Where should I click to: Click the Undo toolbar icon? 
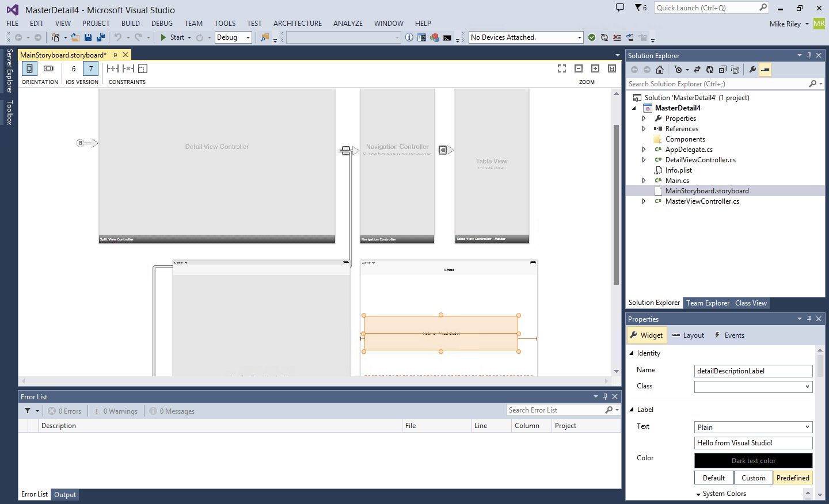click(x=118, y=37)
